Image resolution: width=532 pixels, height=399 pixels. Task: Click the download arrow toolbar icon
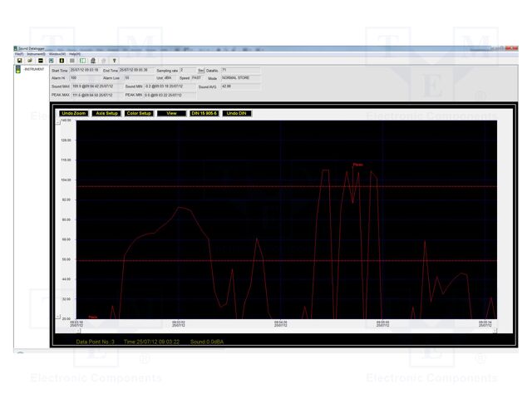point(62,61)
